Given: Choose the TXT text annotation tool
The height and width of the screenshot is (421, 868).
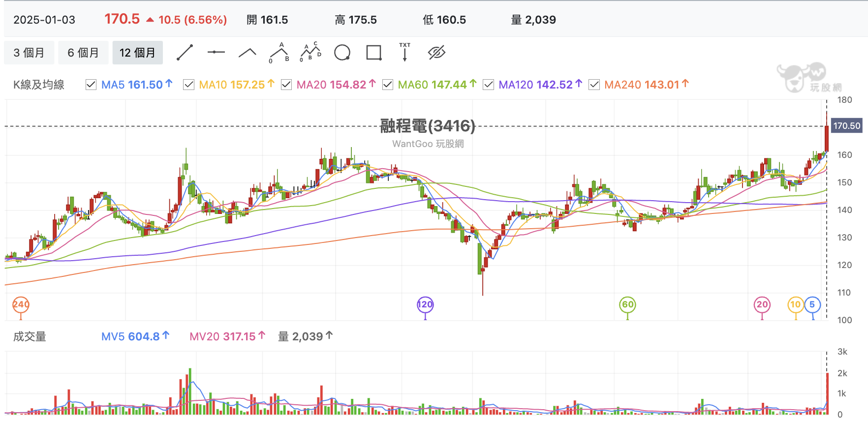Looking at the screenshot, I should (x=405, y=52).
